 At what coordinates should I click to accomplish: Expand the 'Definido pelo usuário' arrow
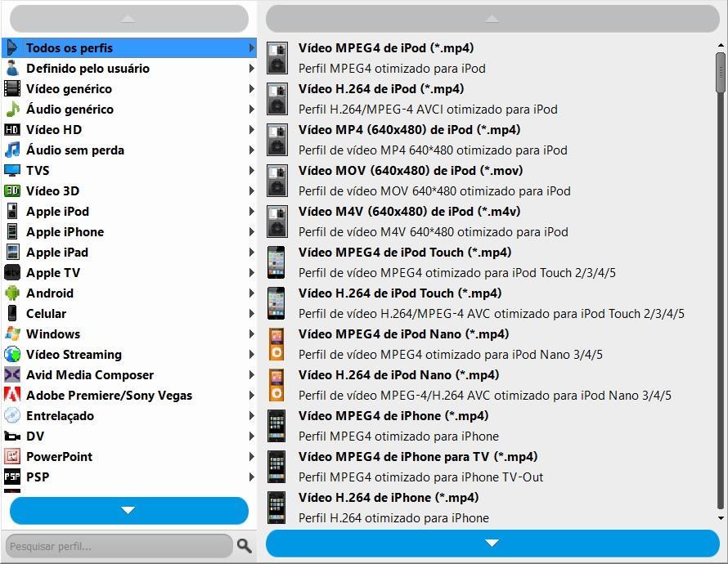251,68
